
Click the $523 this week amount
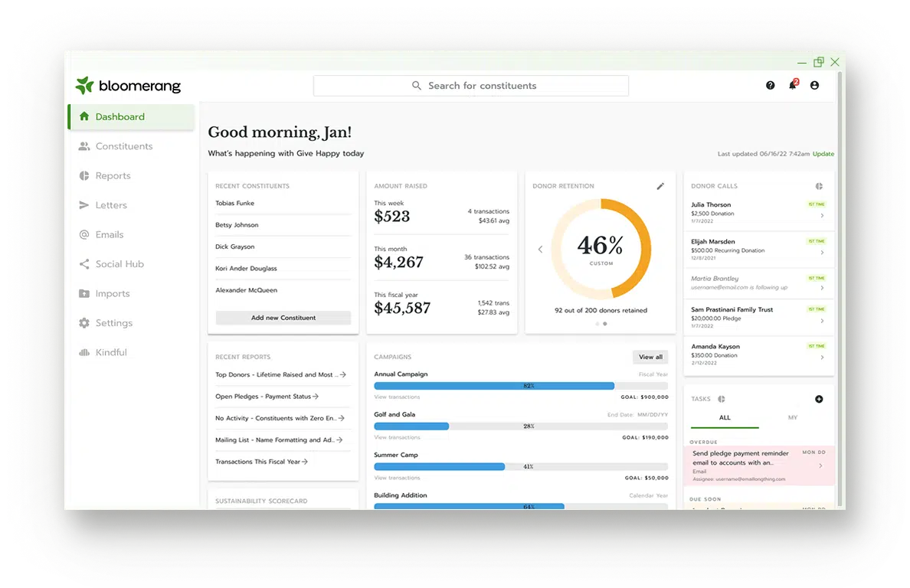tap(392, 217)
